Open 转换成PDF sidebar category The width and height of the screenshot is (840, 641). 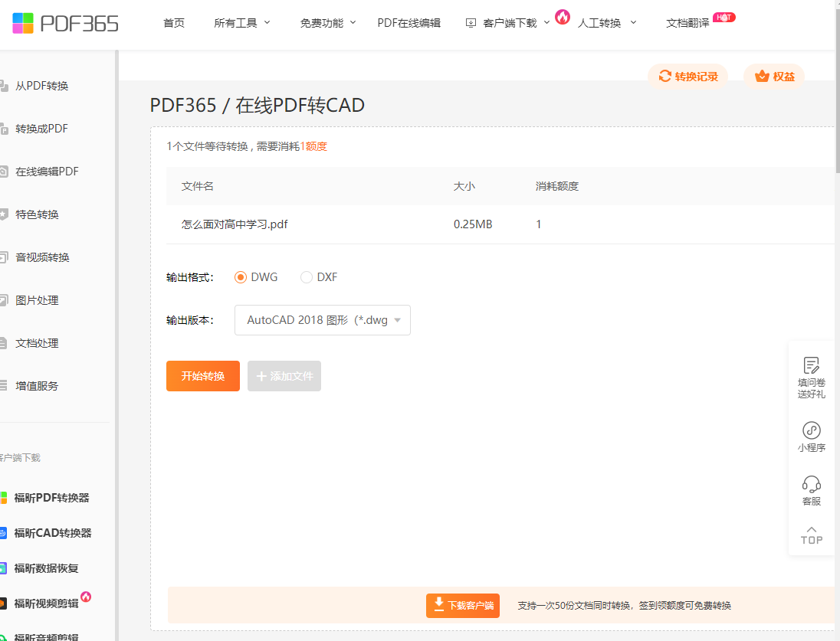pos(42,129)
